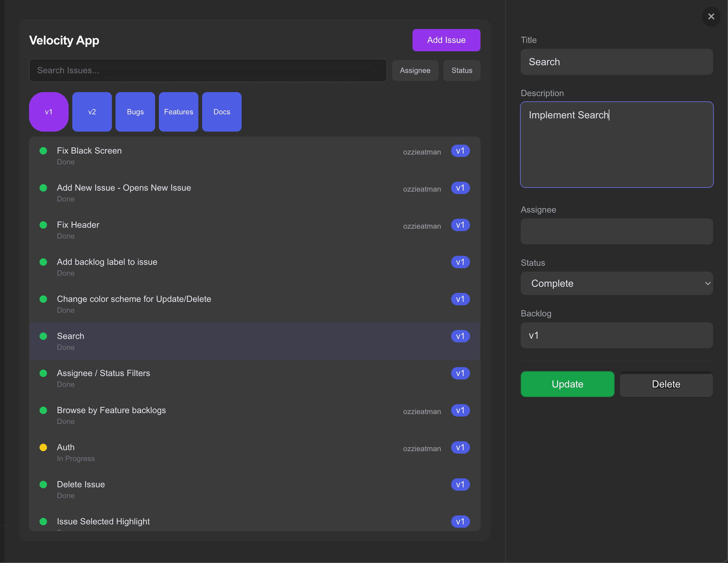Click green status dot next to Search issue
The image size is (728, 563).
[x=43, y=336]
